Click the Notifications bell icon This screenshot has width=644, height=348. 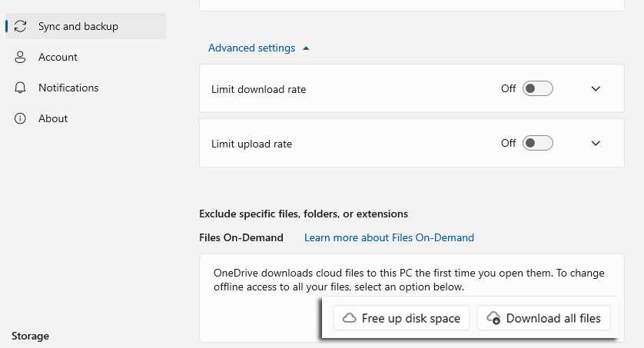tap(21, 88)
